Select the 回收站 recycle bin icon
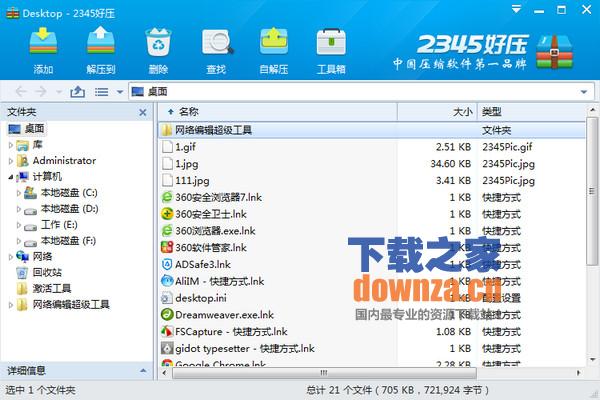The width and height of the screenshot is (600, 400). pos(22,273)
